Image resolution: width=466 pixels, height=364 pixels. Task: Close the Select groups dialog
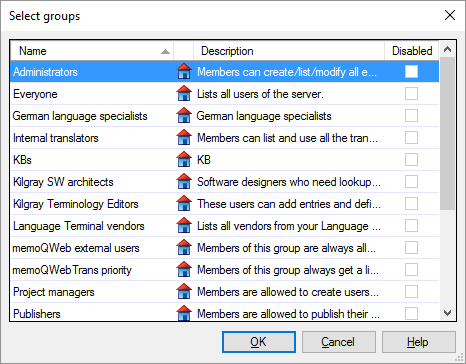(x=450, y=15)
